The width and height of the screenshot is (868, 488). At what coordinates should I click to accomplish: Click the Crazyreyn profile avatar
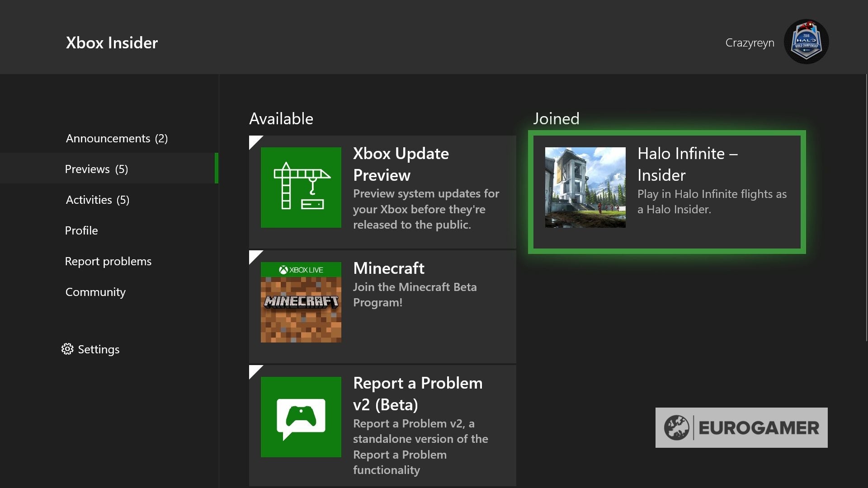[x=806, y=42]
